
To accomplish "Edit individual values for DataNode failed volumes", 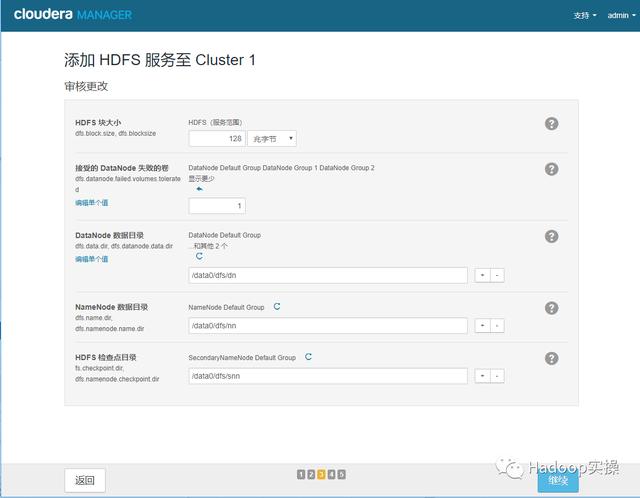I will 91,202.
